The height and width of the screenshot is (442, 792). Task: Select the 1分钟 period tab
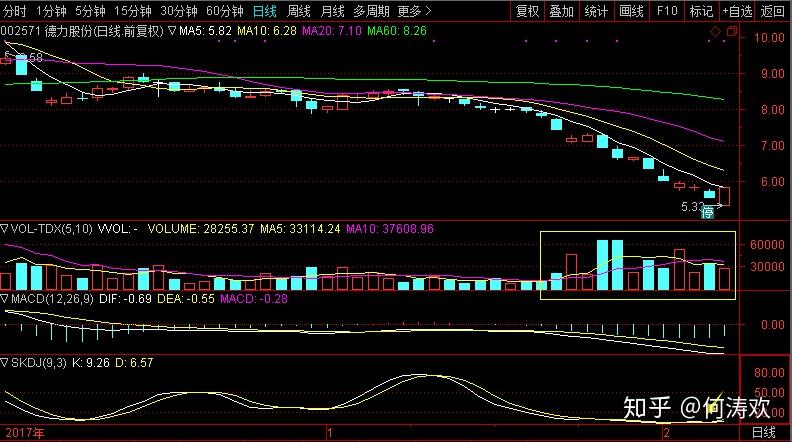(x=52, y=11)
